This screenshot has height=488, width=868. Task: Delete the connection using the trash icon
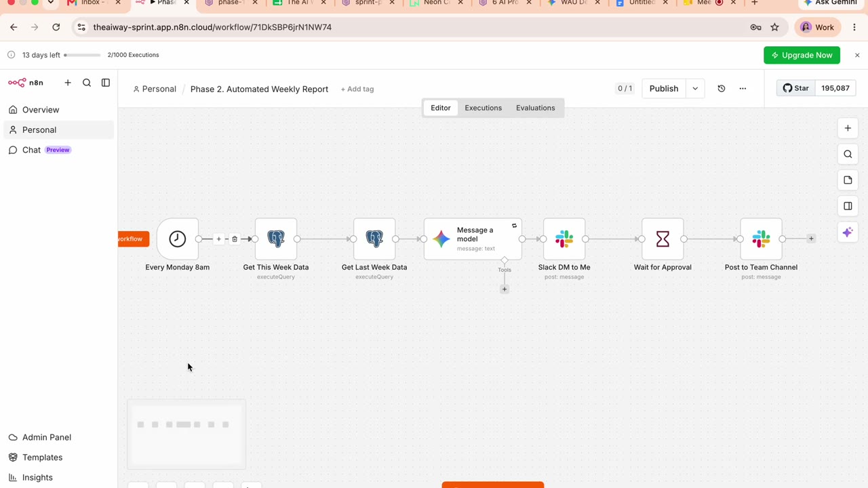coord(235,239)
